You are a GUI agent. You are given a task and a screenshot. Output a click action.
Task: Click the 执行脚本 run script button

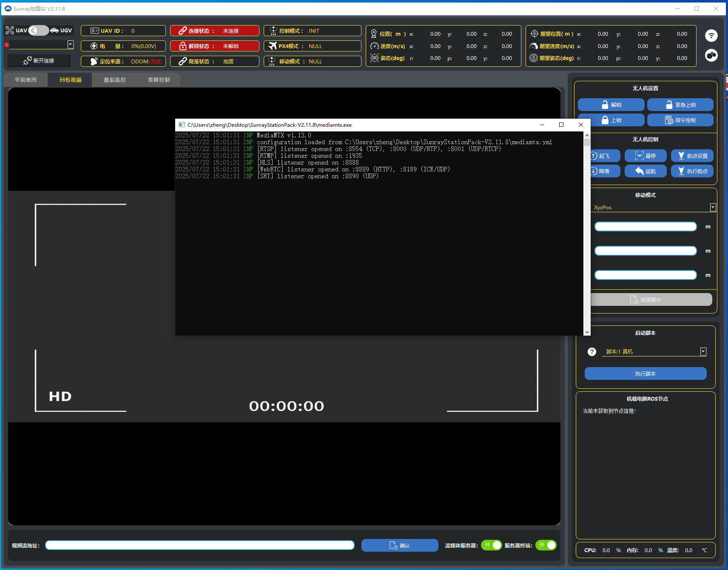[x=645, y=374]
